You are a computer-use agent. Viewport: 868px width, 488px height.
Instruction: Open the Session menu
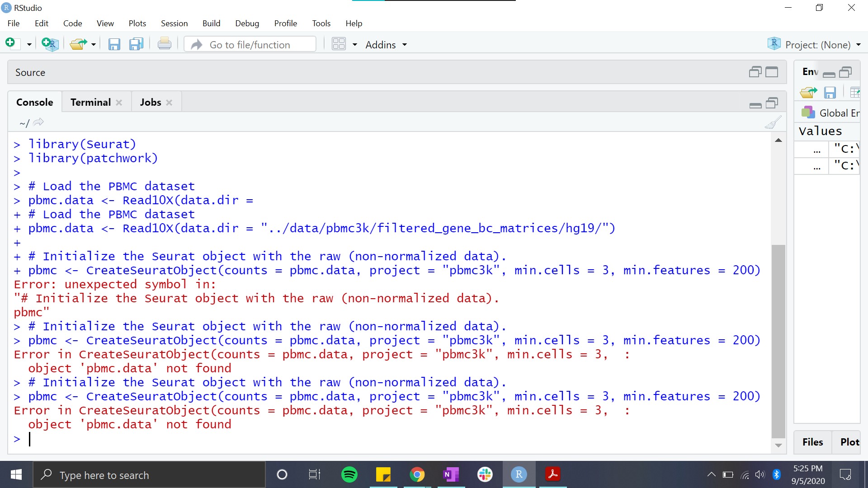tap(174, 23)
